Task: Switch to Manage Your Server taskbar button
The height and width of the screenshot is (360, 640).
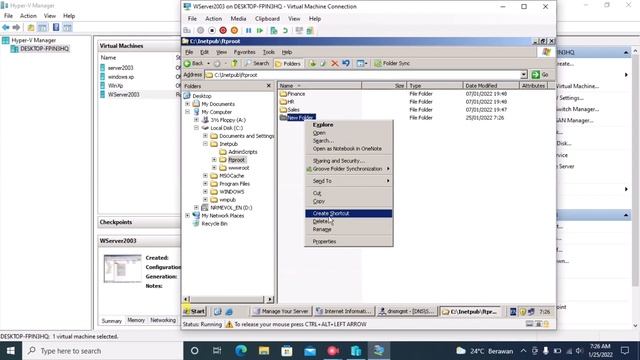Action: click(280, 311)
